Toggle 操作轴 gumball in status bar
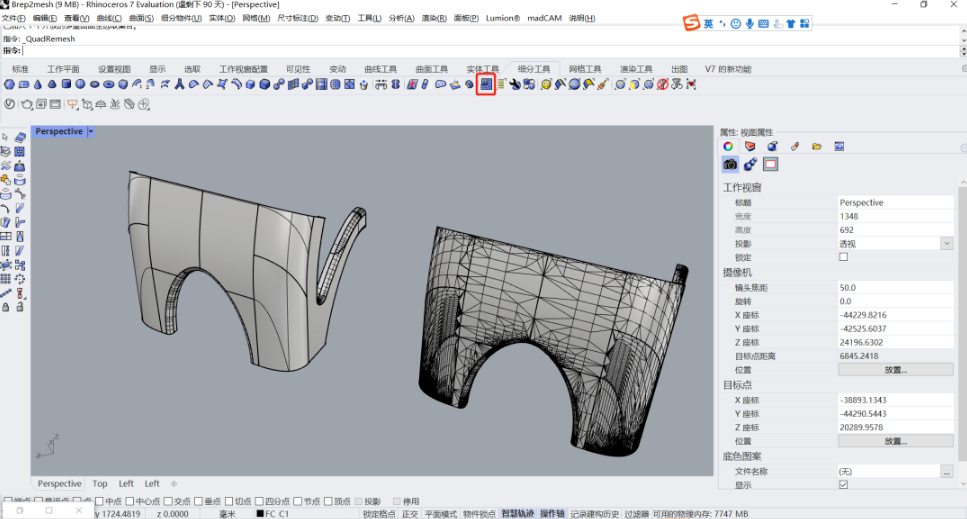Screen dimensions: 967x519 click(552, 513)
